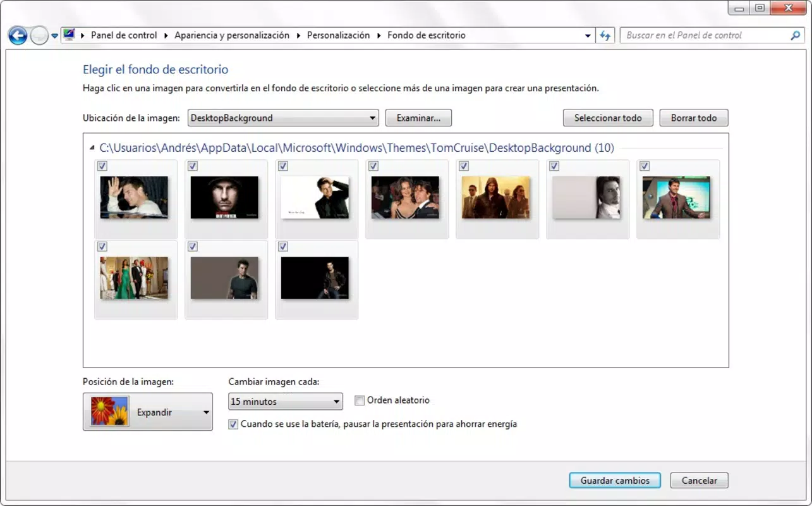Select the green dress event thumbnail
The width and height of the screenshot is (812, 506).
point(134,278)
